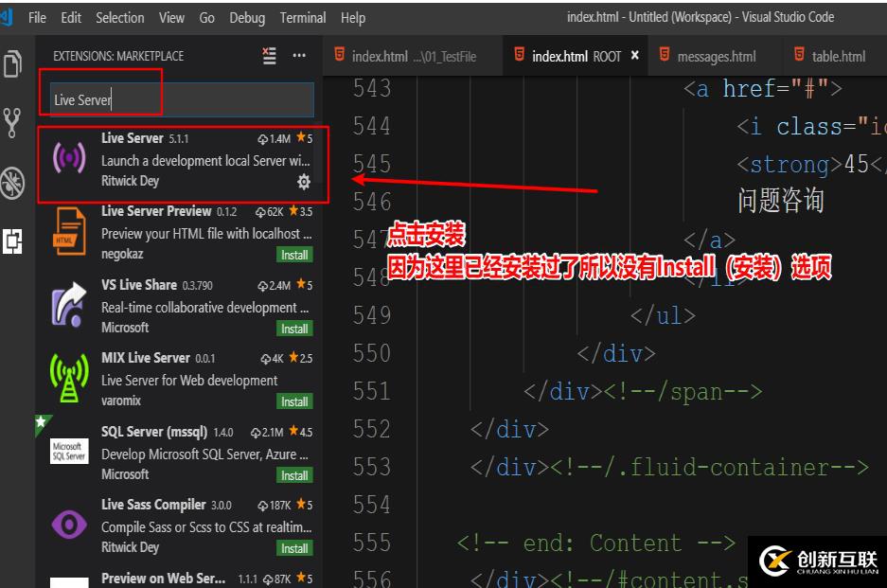This screenshot has width=887, height=588.
Task: Close the index.html ROOT tab
Action: (x=635, y=56)
